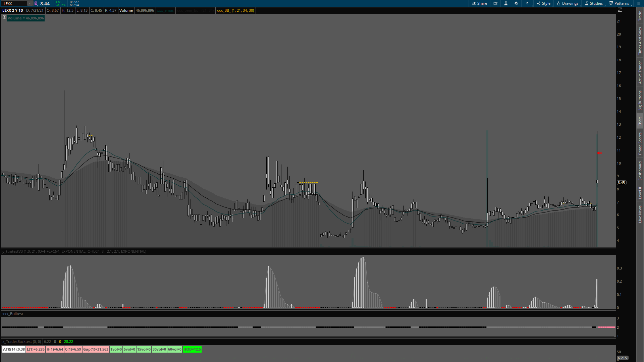
Task: Click the Share chart button
Action: click(x=479, y=3)
